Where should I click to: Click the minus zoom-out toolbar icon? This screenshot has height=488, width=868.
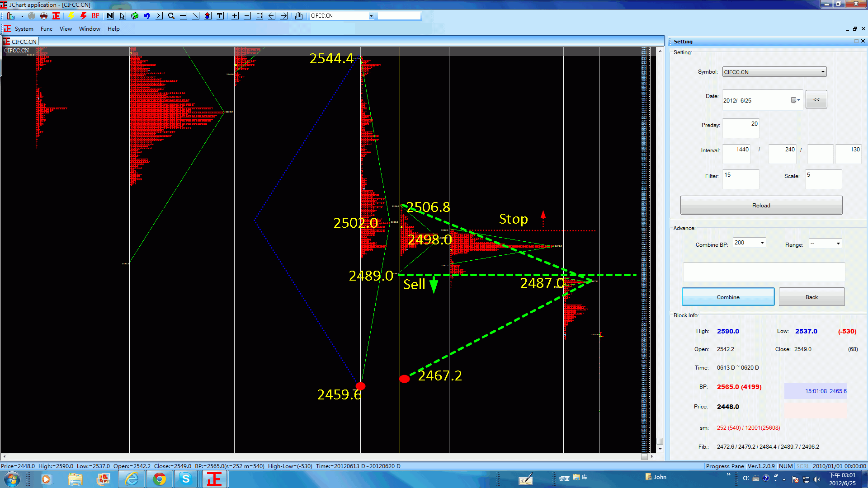(x=247, y=16)
